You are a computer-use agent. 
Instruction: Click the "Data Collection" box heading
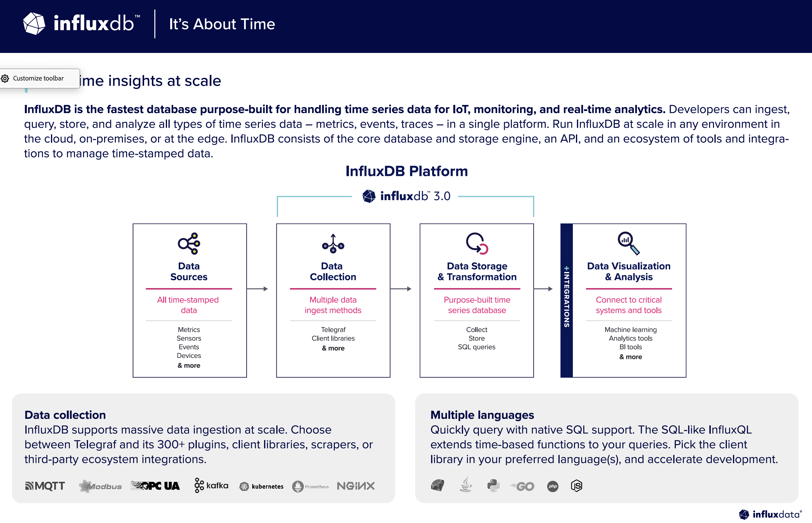pyautogui.click(x=333, y=271)
